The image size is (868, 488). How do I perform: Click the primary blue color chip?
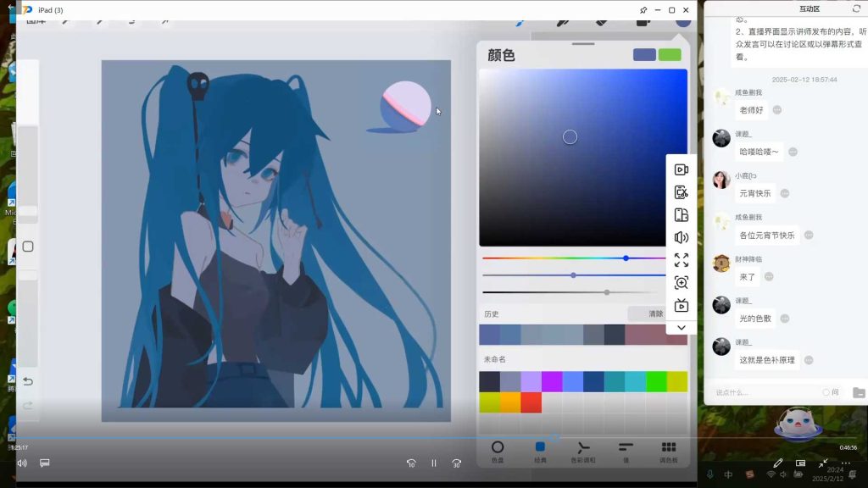[x=644, y=55]
